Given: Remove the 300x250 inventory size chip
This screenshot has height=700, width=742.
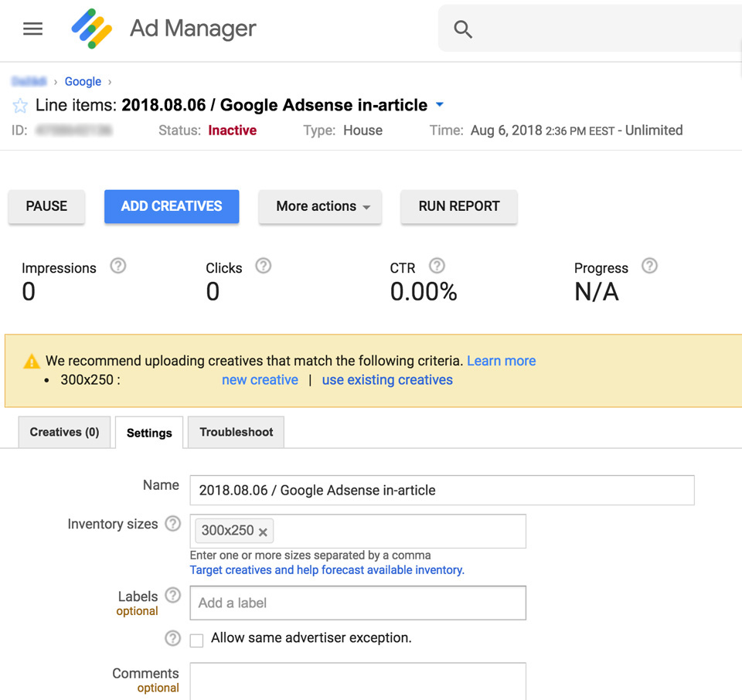Looking at the screenshot, I should (263, 532).
